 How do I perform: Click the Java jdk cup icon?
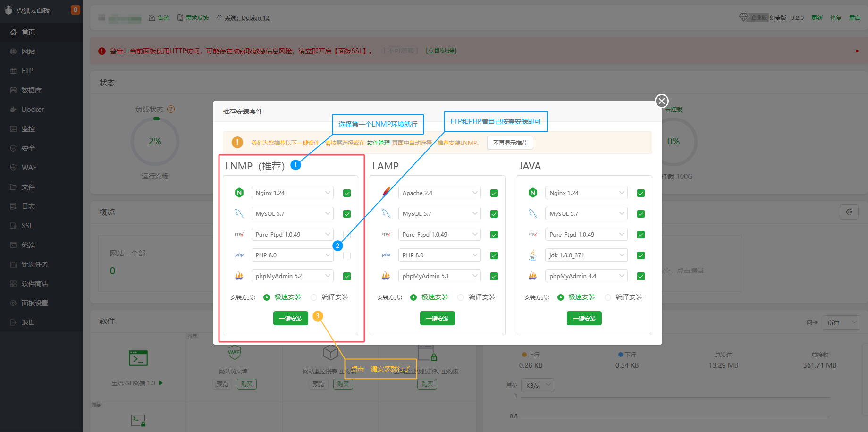(533, 255)
